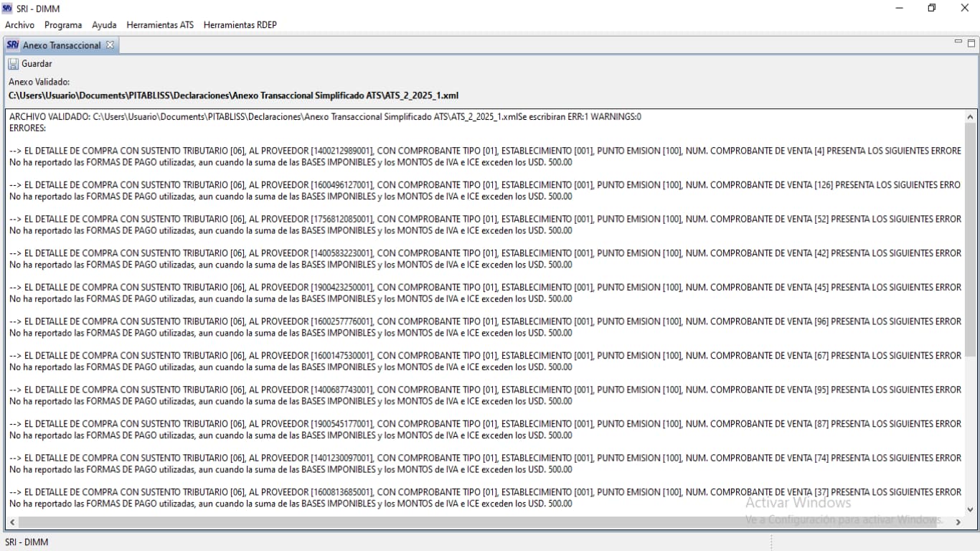Select the Anexo Transaccional tab
This screenshot has height=551, width=980.
click(62, 45)
